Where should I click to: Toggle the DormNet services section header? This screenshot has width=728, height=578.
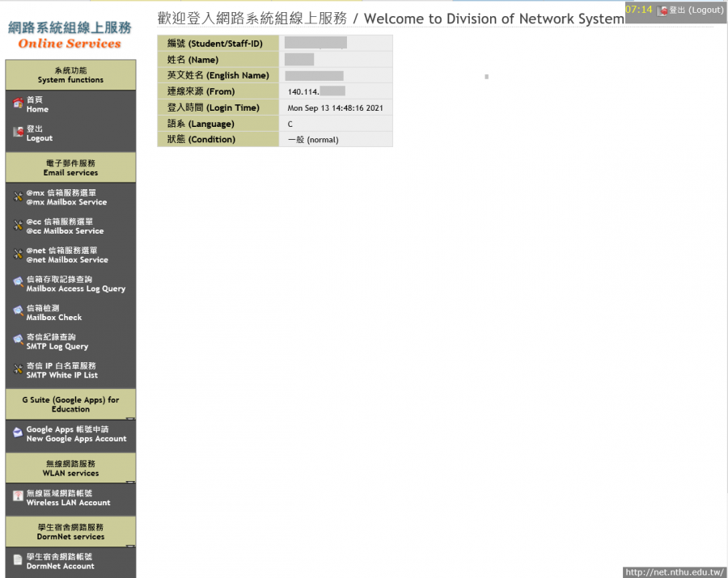click(70, 532)
